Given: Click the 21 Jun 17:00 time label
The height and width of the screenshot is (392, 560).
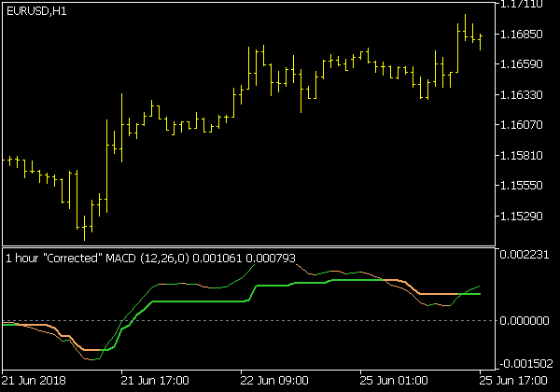Looking at the screenshot, I should tap(155, 381).
